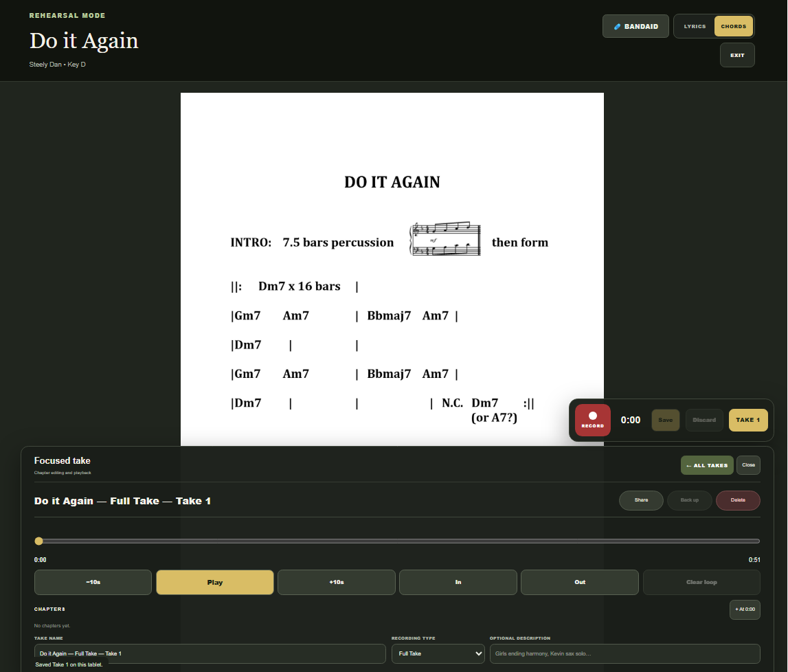Click 'Steely Dan • Key D' subtitle

(x=57, y=65)
